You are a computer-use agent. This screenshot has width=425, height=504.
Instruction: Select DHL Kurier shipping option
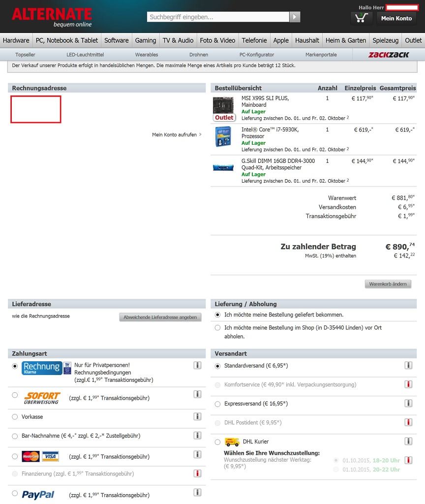click(x=217, y=442)
